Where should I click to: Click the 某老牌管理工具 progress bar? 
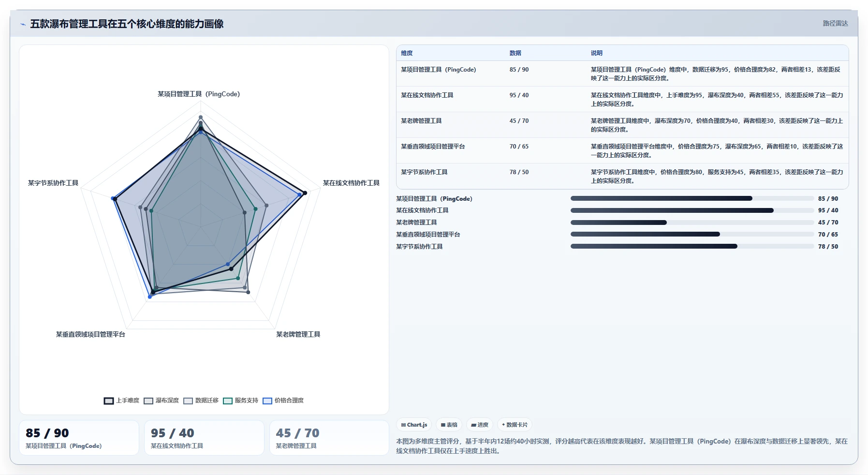point(692,223)
